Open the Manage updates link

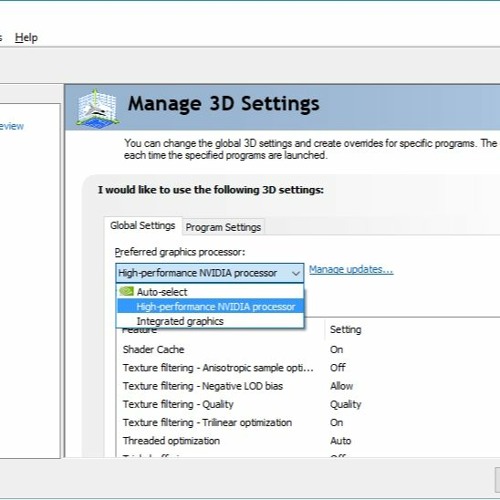point(351,270)
